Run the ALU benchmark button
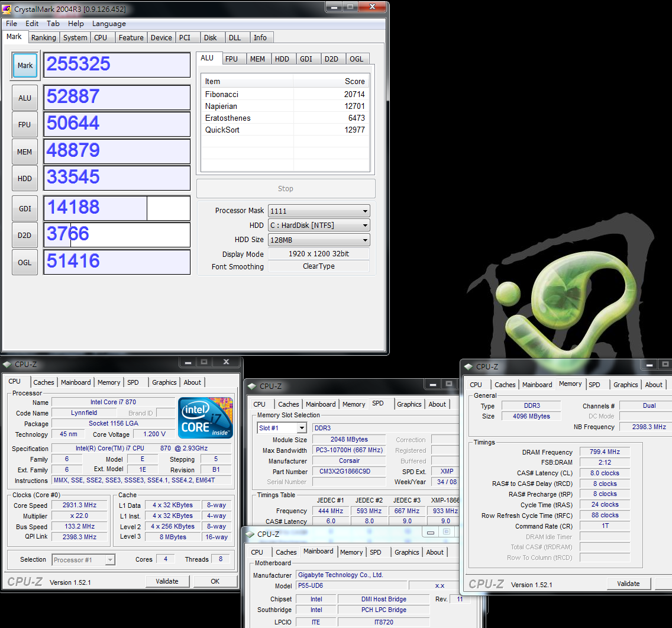Viewport: 672px width, 628px height. coord(25,98)
